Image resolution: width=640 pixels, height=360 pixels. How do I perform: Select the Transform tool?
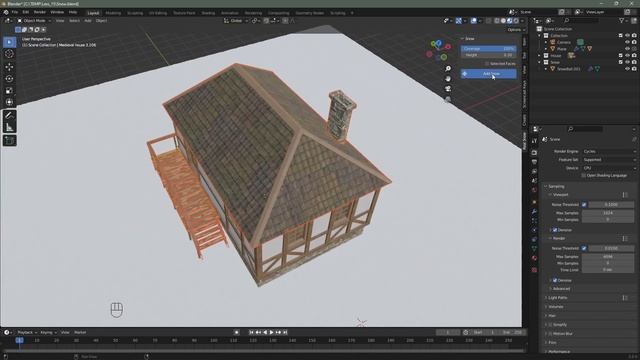pos(9,102)
